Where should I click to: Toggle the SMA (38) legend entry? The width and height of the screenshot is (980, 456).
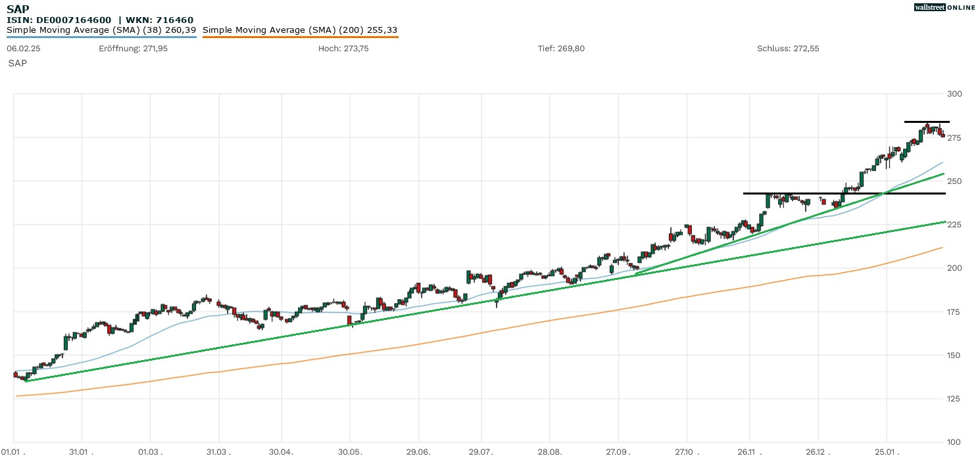[101, 30]
